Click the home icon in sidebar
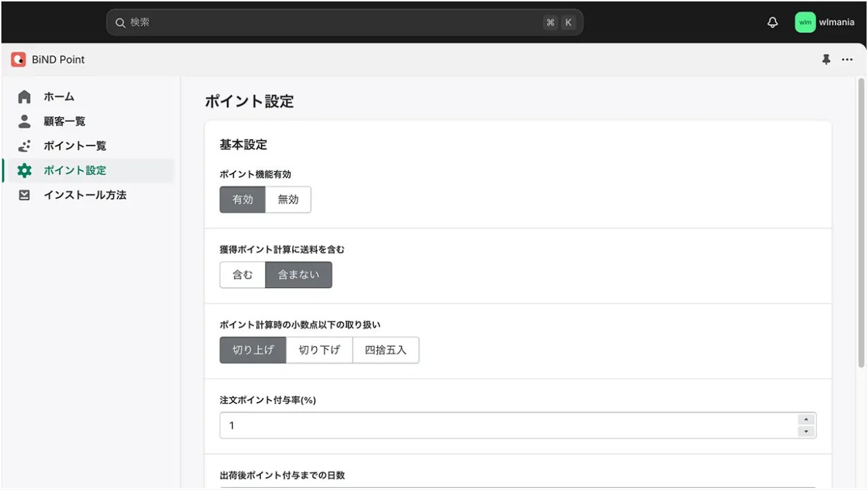This screenshot has height=490, width=868. (x=24, y=97)
